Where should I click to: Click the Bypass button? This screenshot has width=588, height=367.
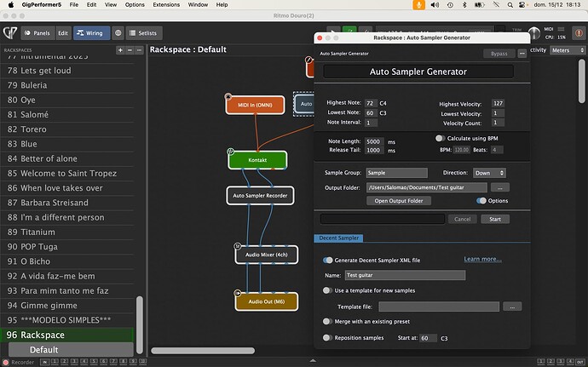click(499, 54)
